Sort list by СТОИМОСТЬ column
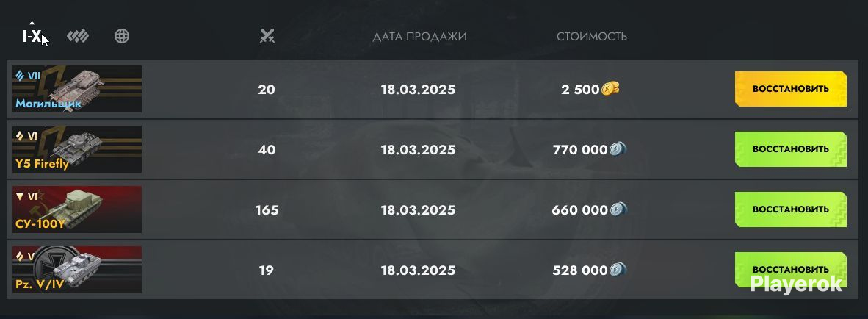This screenshot has height=319, width=868. [592, 37]
